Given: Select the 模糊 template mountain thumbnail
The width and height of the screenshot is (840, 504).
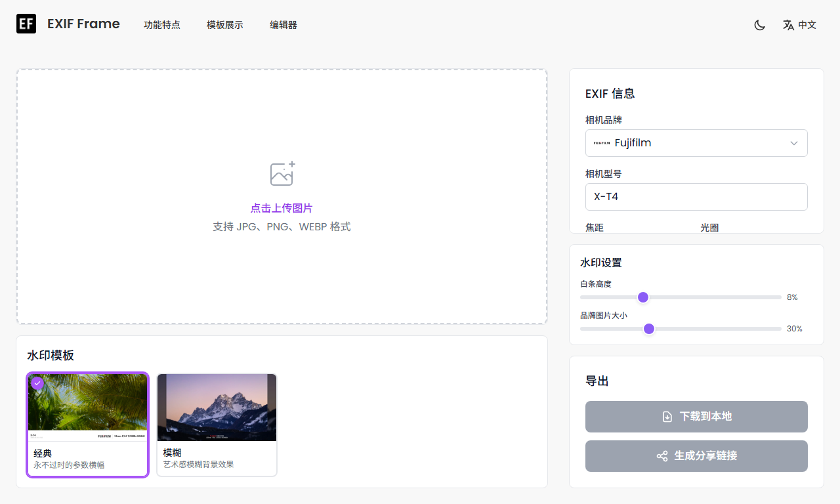Looking at the screenshot, I should point(217,408).
